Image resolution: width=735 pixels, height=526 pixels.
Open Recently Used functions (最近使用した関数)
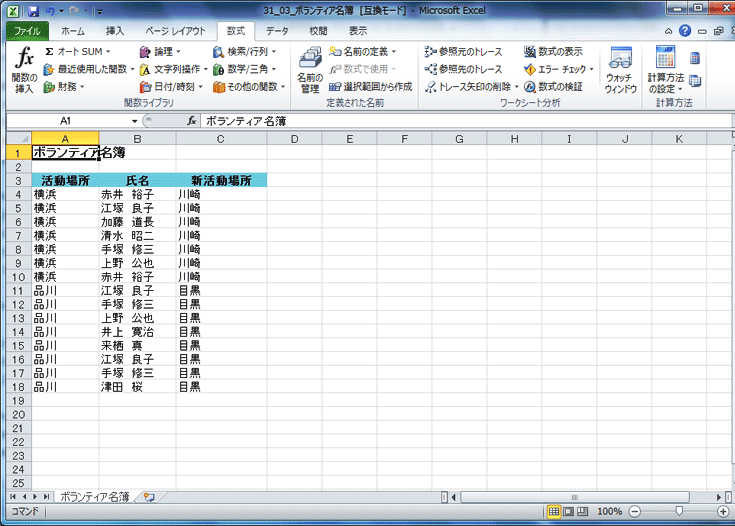(x=89, y=69)
